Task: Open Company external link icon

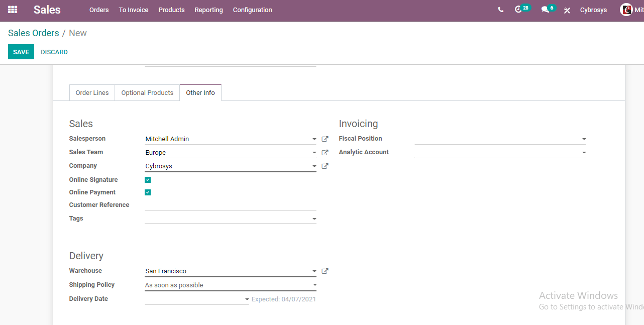Action: point(325,166)
